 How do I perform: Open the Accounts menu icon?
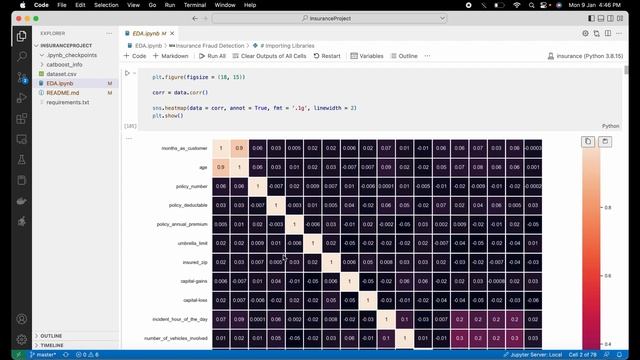click(x=22, y=319)
